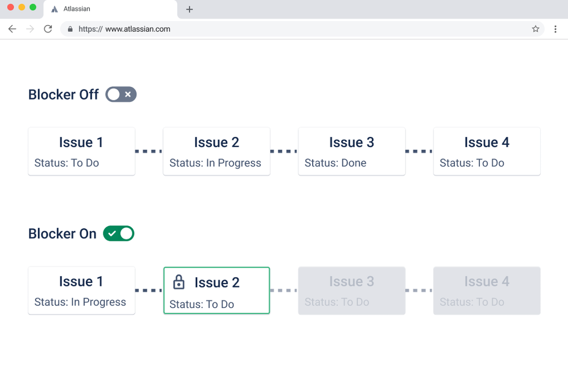Image resolution: width=568 pixels, height=392 pixels.
Task: Click the Atlassian logo favicon on the browser tab
Action: coord(54,9)
